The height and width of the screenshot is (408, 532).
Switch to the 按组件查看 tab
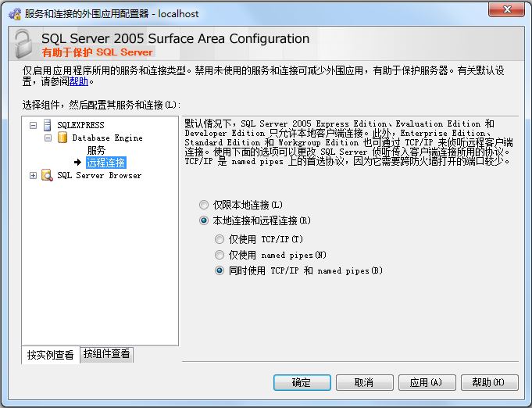tap(106, 354)
